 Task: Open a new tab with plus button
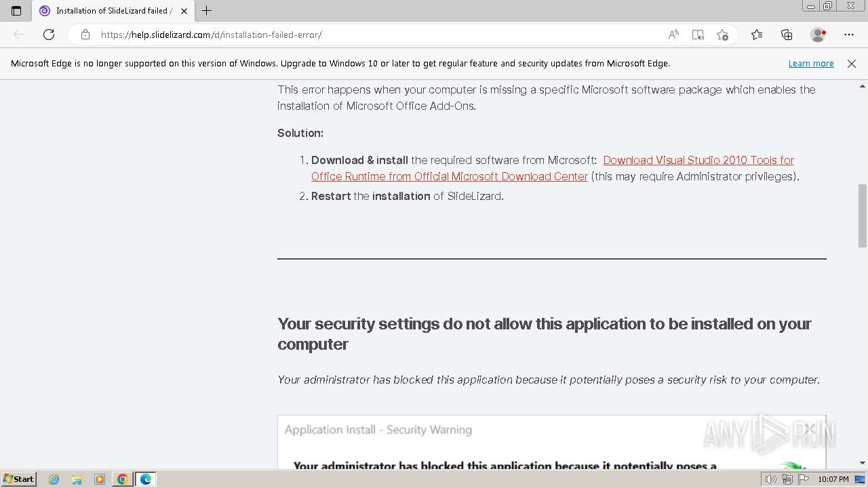click(207, 11)
